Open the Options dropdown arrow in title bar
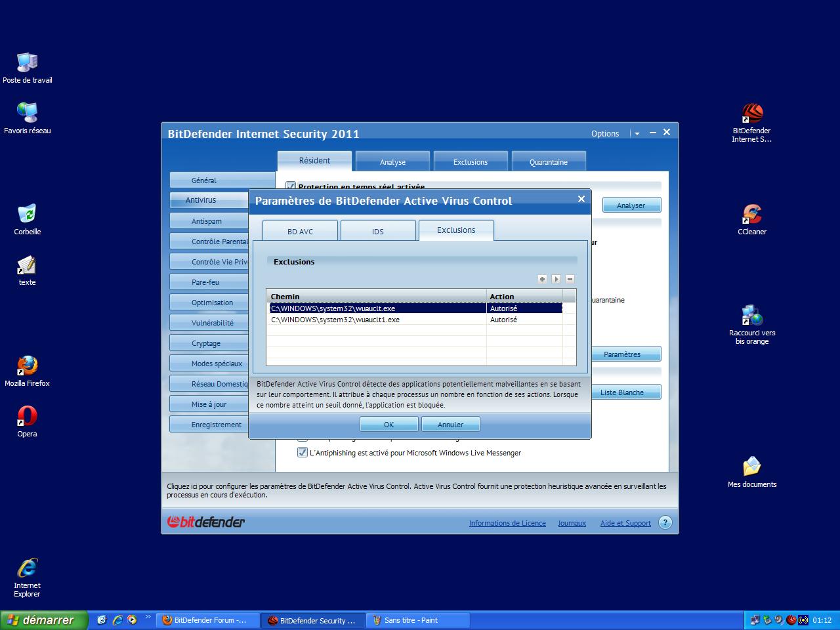 637,133
